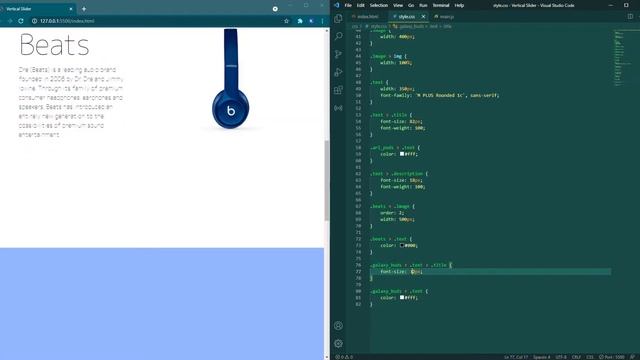
Task: Click the font-size value on line 77
Action: (416, 271)
